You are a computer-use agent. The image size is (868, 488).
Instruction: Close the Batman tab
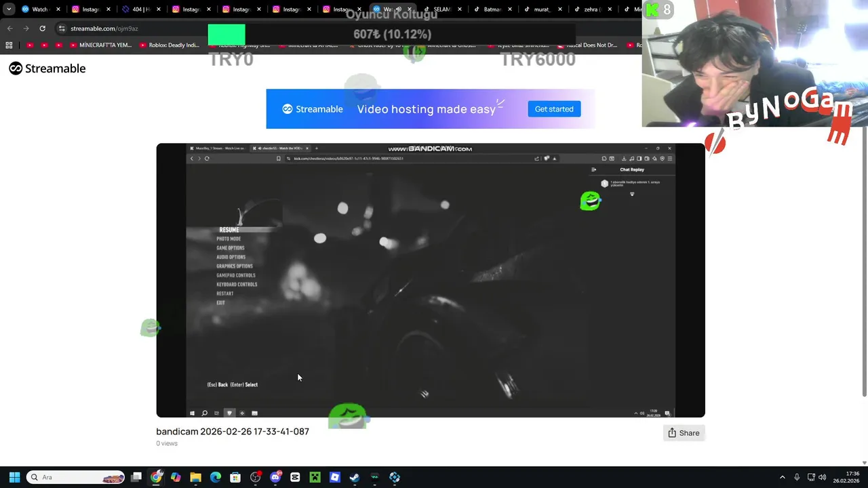click(x=509, y=9)
